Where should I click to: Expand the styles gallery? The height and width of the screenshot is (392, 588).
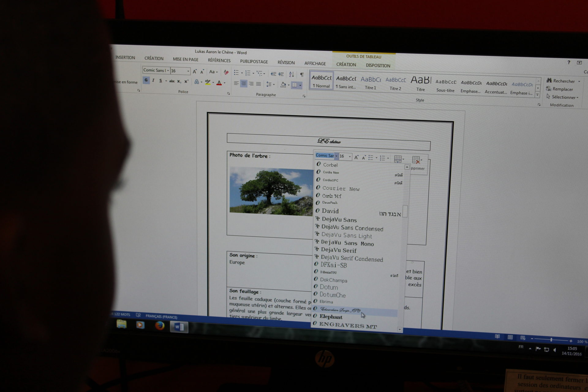click(x=537, y=95)
